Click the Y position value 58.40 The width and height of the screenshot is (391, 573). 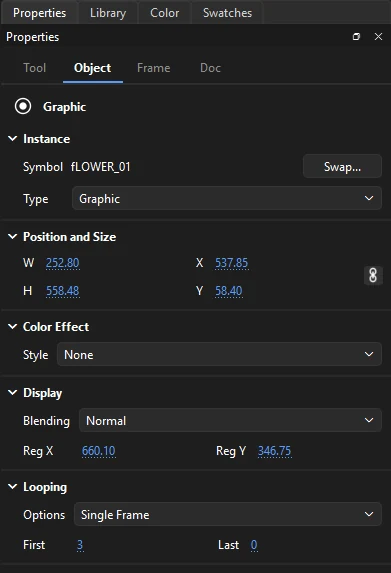tap(228, 291)
